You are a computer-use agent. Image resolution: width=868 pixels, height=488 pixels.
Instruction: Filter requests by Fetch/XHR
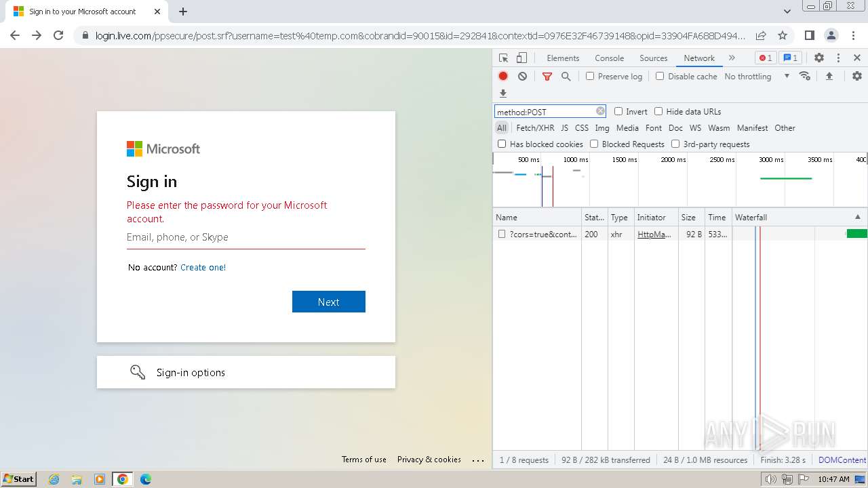pyautogui.click(x=535, y=128)
